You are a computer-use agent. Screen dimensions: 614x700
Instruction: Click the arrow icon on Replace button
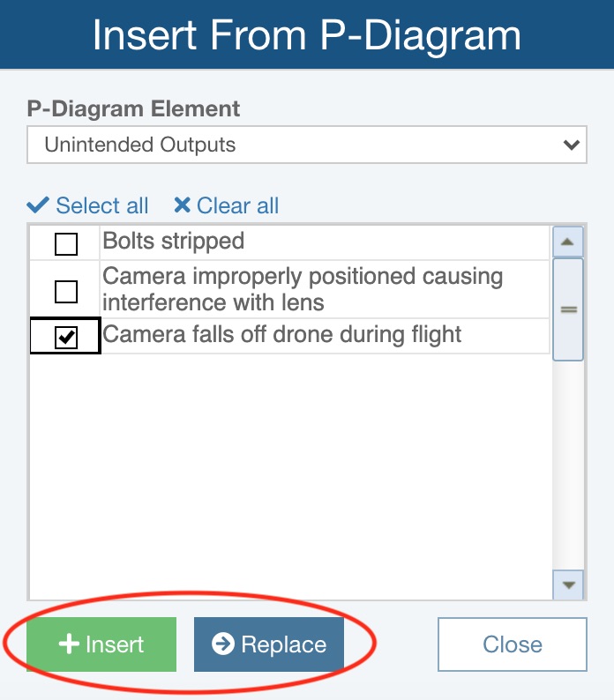(223, 644)
